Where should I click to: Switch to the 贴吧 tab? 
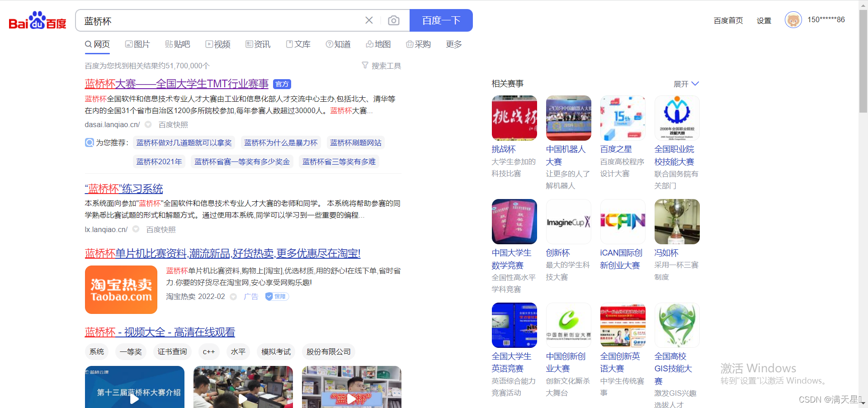pyautogui.click(x=178, y=44)
